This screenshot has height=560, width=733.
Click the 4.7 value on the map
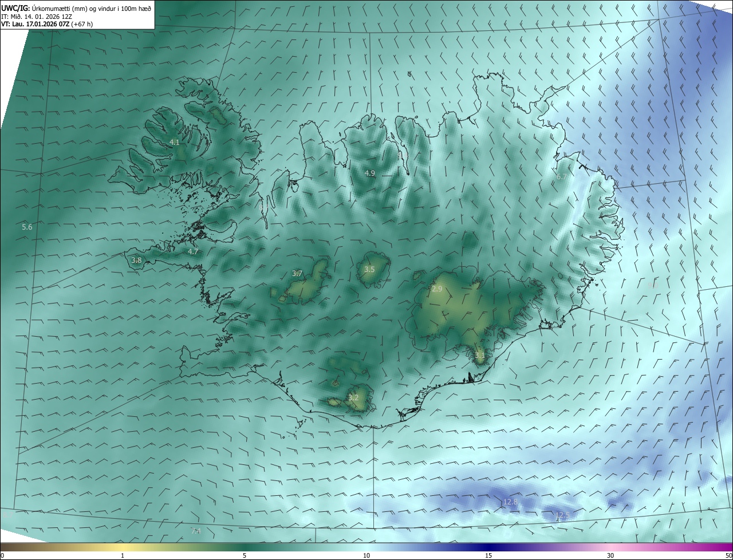(x=193, y=251)
